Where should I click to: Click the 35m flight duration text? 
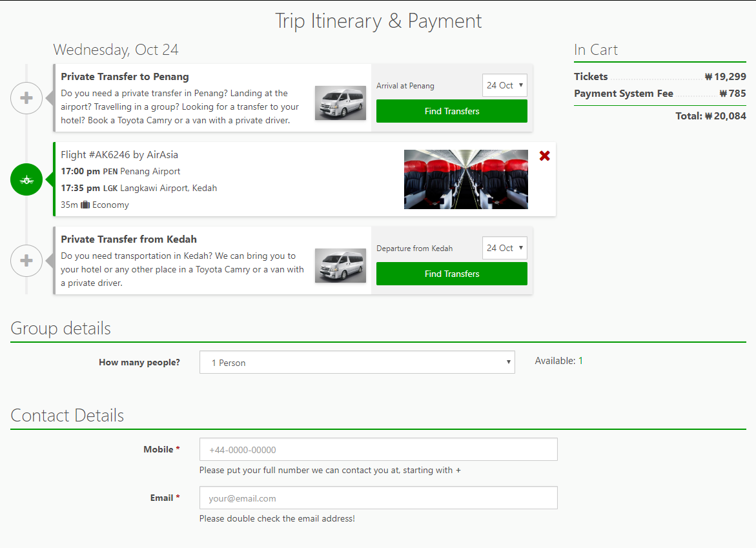[70, 205]
